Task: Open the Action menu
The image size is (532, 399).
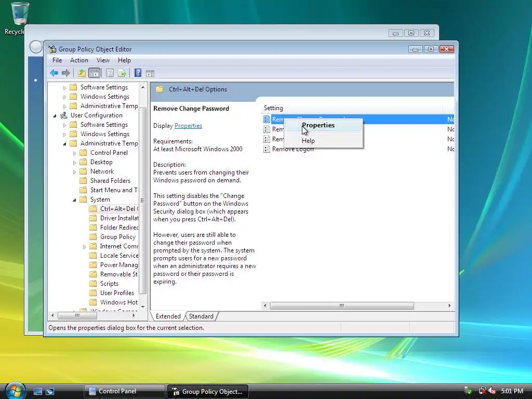Action: [79, 60]
